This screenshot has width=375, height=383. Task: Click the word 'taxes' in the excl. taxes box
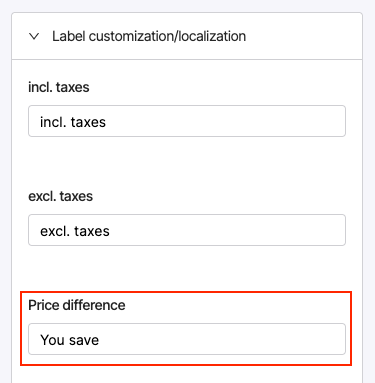[x=92, y=231]
